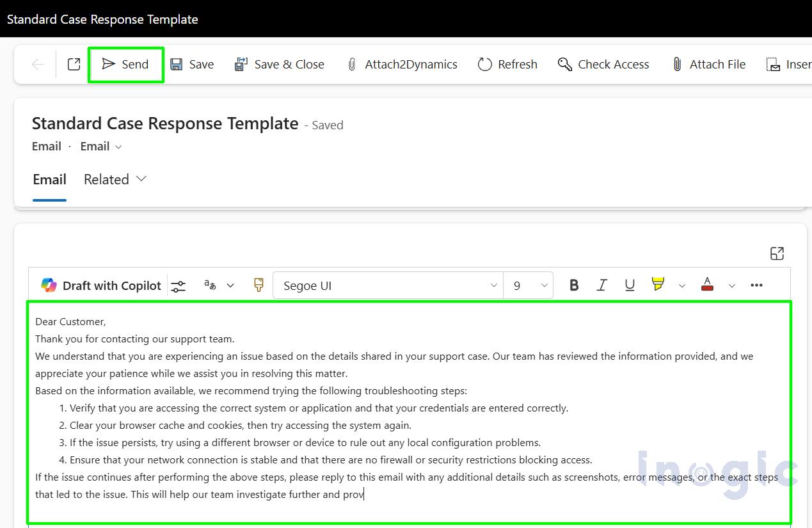This screenshot has width=812, height=528.
Task: Expand the language options chevron
Action: [x=230, y=285]
